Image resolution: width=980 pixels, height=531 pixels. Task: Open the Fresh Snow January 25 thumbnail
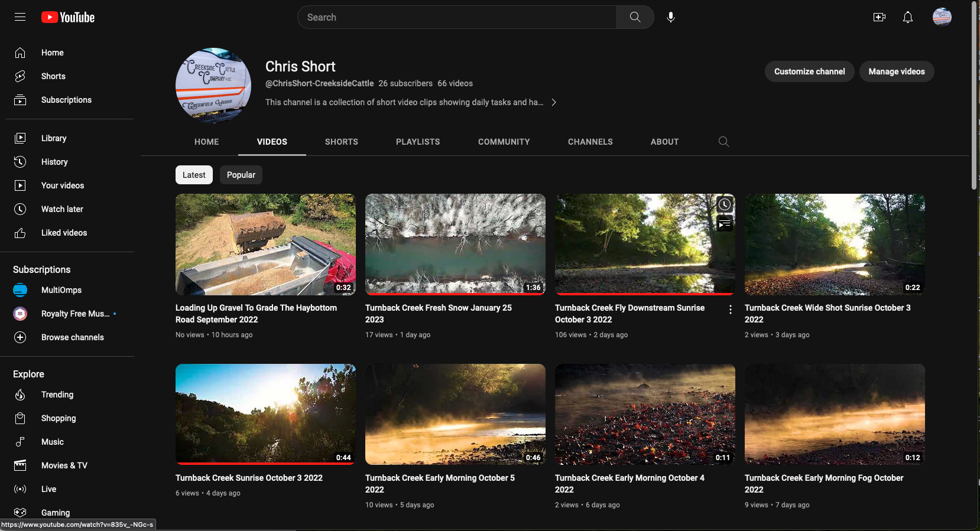click(x=455, y=244)
